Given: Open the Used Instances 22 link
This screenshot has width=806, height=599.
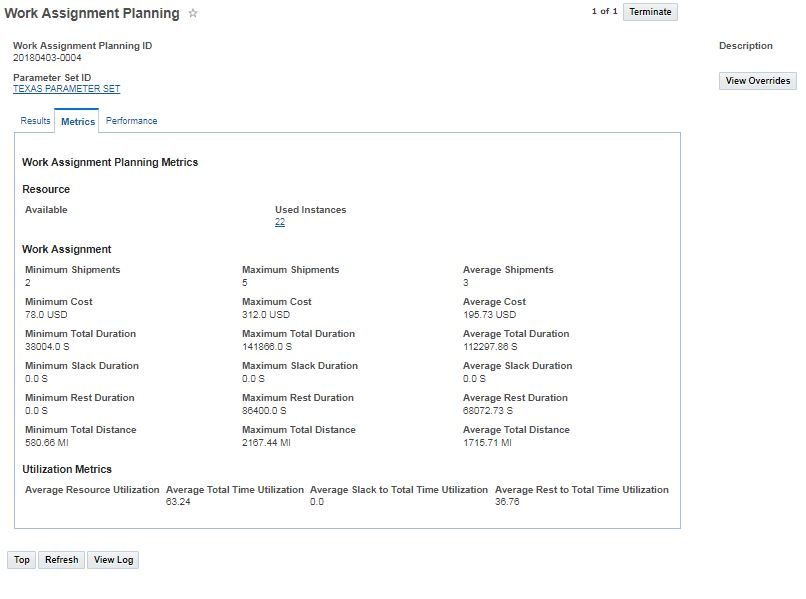Looking at the screenshot, I should (280, 223).
